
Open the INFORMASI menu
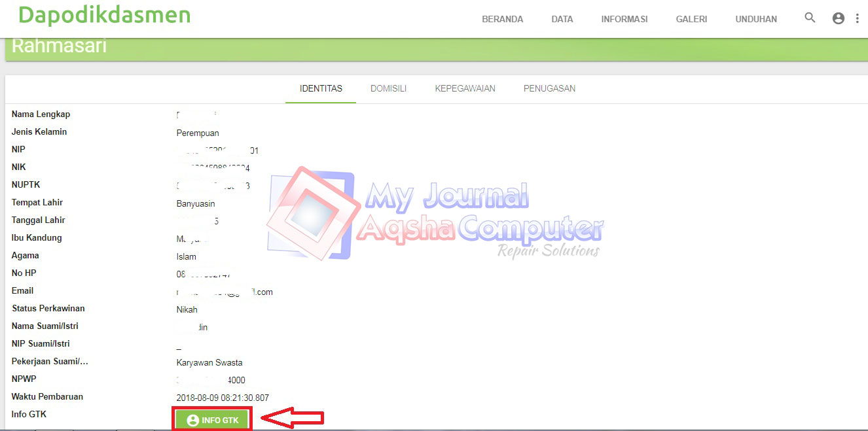click(624, 19)
